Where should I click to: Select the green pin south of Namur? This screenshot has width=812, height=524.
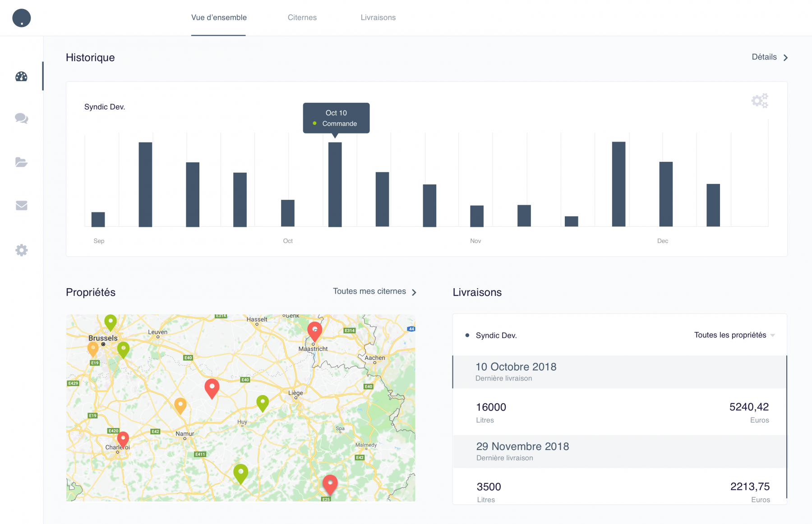click(241, 474)
